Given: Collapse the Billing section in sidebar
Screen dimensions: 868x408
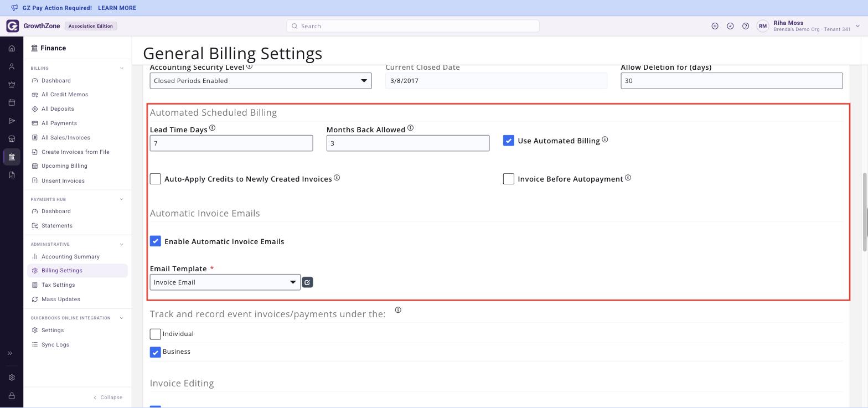Looking at the screenshot, I should click(122, 69).
